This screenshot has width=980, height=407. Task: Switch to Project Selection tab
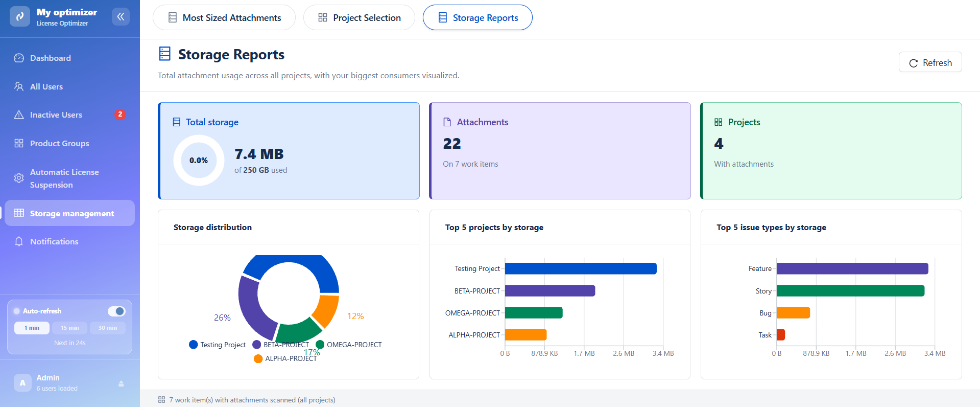click(x=359, y=18)
